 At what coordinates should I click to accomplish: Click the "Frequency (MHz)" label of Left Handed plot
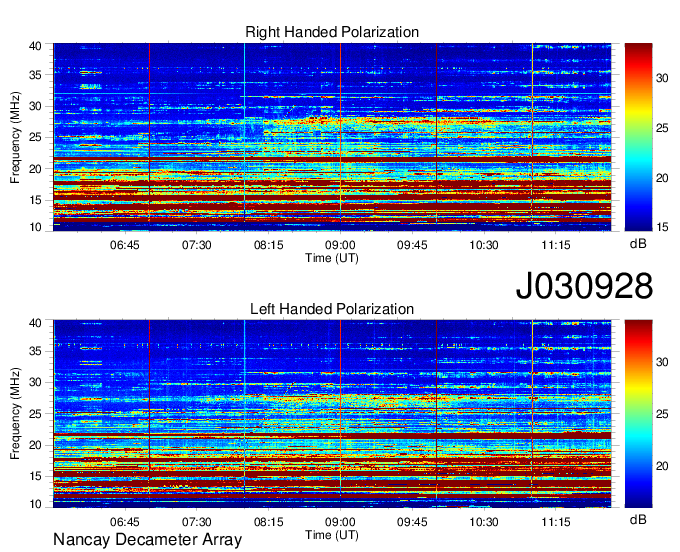point(15,414)
